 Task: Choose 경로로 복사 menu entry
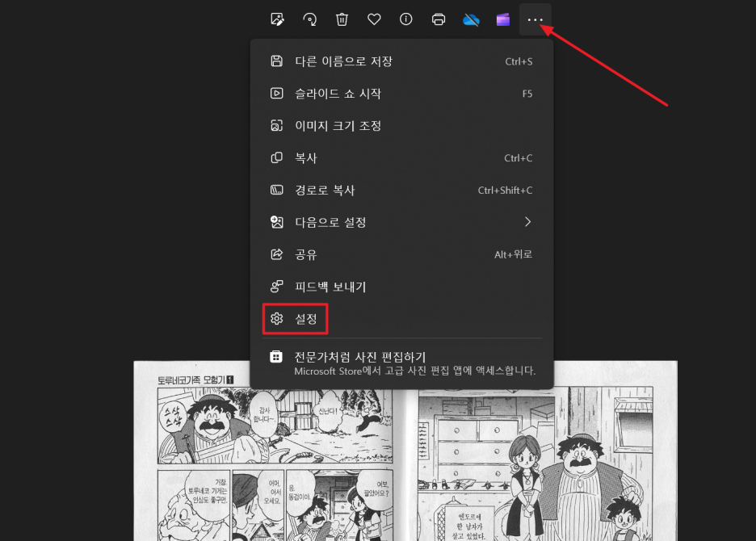[401, 190]
